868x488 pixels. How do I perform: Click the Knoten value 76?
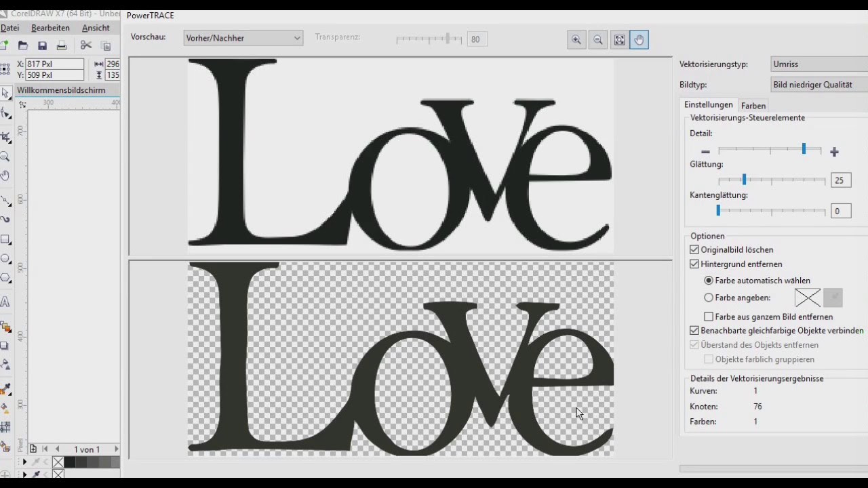pyautogui.click(x=757, y=407)
